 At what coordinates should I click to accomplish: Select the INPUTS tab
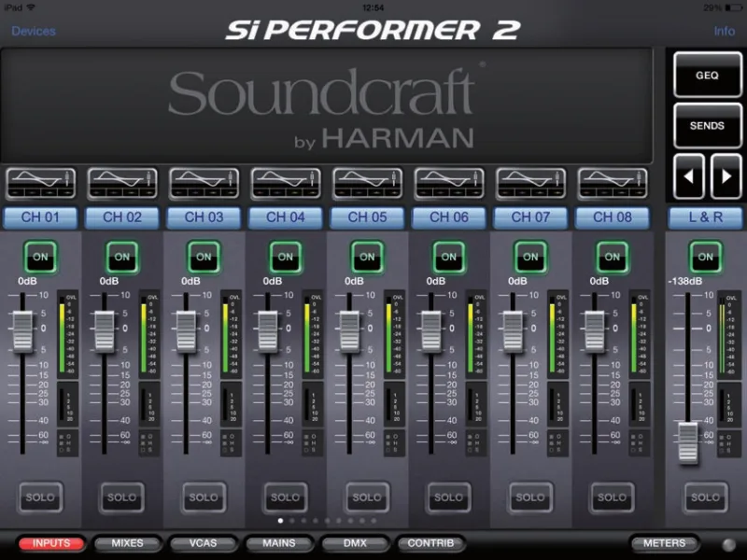click(51, 543)
